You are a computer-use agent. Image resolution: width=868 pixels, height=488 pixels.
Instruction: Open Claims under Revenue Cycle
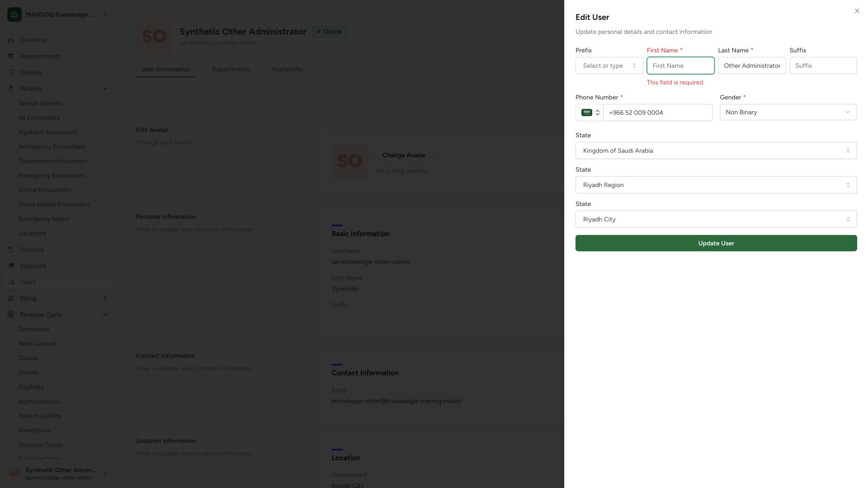point(28,358)
